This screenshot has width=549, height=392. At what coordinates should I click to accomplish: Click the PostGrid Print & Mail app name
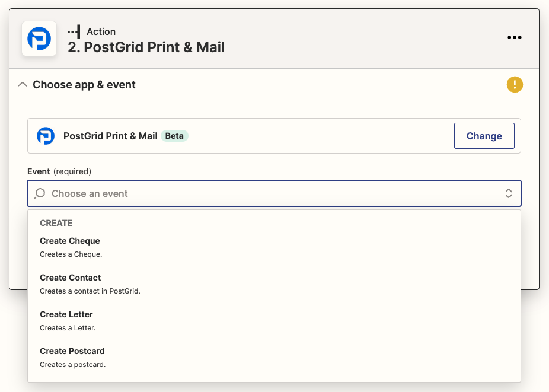(x=110, y=136)
